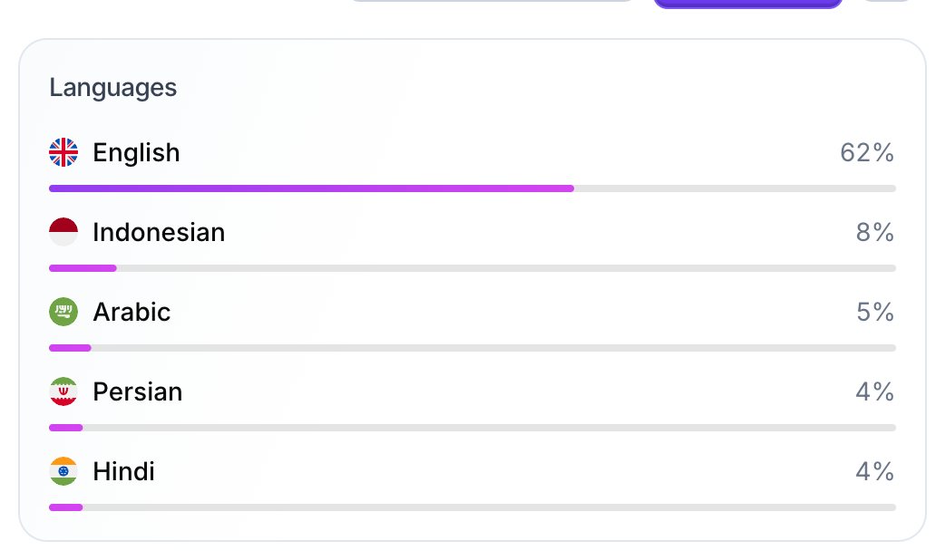Click the Hindi language label
The height and width of the screenshot is (560, 945).
point(123,471)
